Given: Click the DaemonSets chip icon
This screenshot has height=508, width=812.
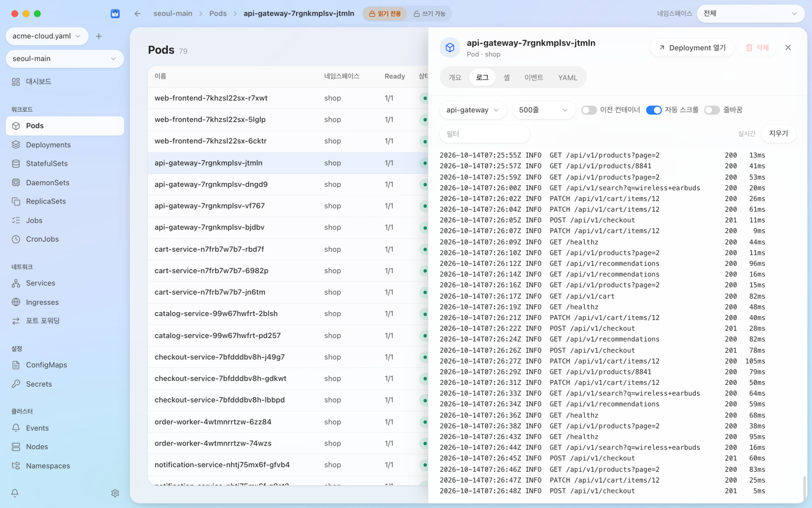Looking at the screenshot, I should point(16,183).
